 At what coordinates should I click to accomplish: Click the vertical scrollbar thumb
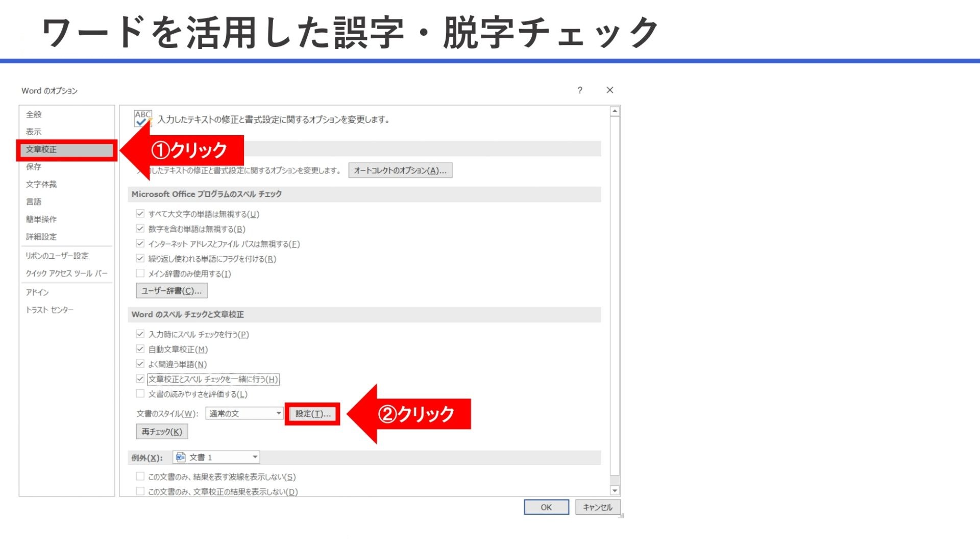(x=615, y=296)
